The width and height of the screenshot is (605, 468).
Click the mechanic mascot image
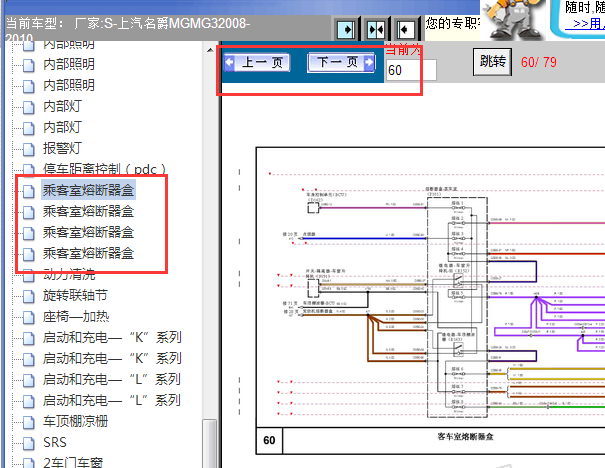[x=514, y=19]
